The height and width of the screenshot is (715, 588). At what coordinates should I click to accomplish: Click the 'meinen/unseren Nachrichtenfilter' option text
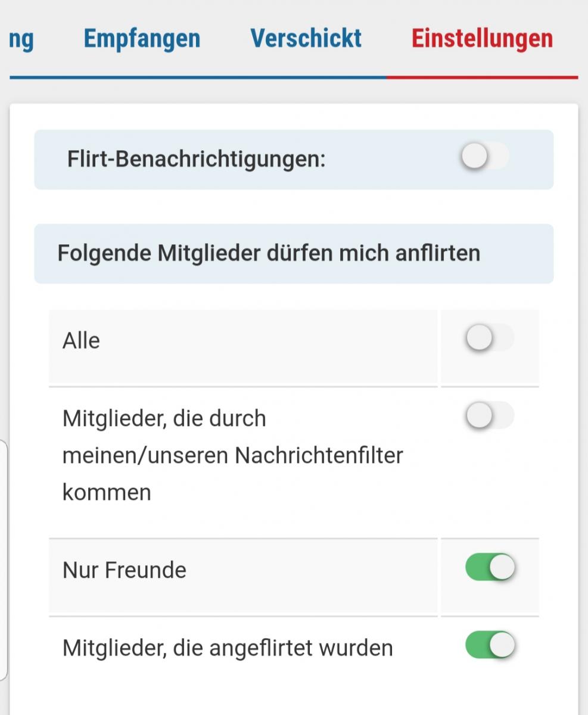pos(232,455)
